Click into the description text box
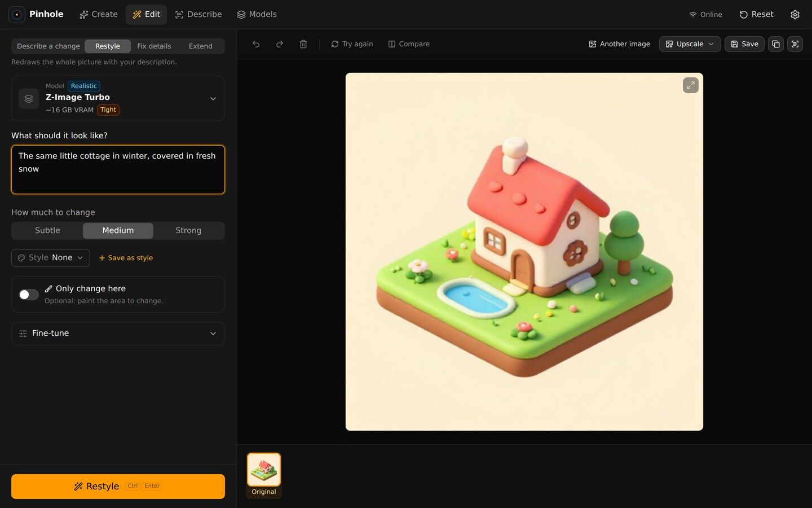This screenshot has height=508, width=812. [x=118, y=170]
